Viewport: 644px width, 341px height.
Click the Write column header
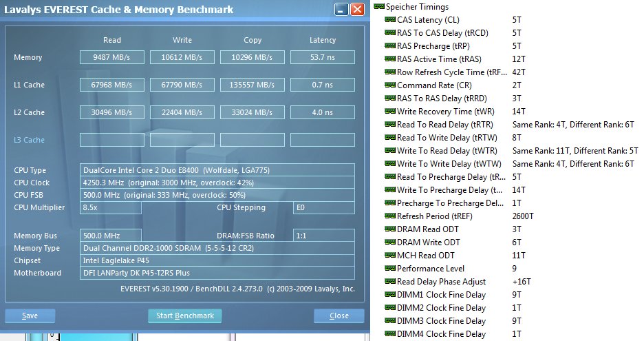tap(182, 40)
